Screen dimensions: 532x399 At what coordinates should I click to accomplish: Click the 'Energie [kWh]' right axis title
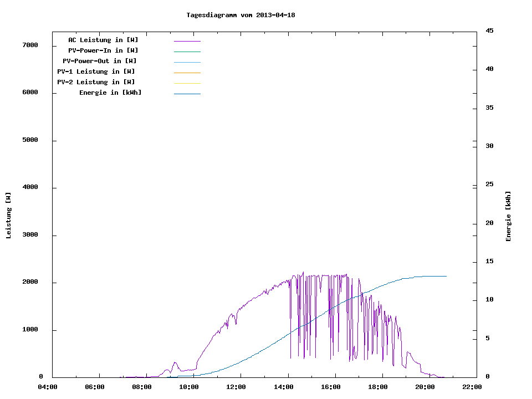(508, 216)
